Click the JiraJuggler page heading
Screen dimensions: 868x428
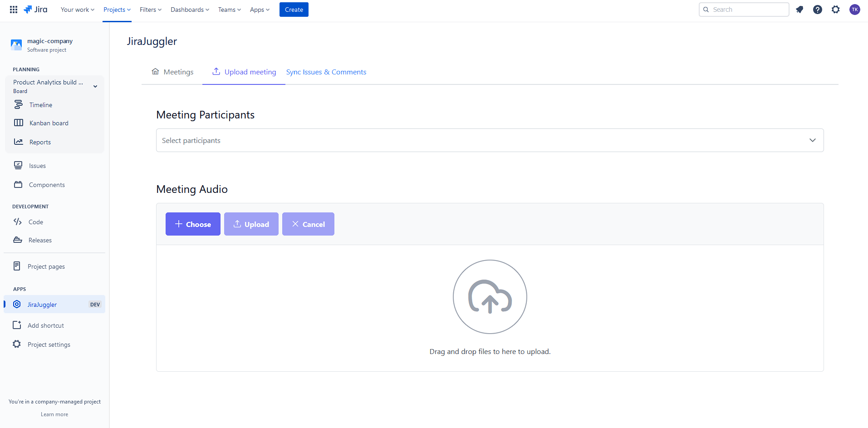pyautogui.click(x=152, y=41)
